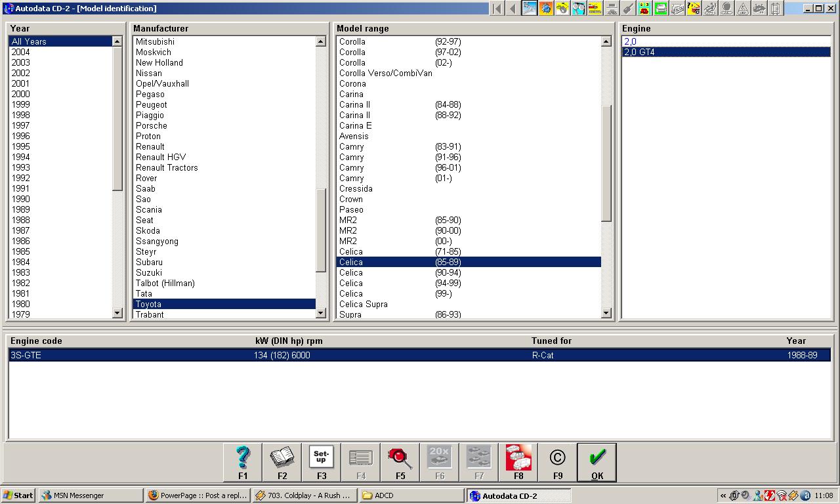Select Porsche manufacturer
Image resolution: width=840 pixels, height=504 pixels.
224,125
